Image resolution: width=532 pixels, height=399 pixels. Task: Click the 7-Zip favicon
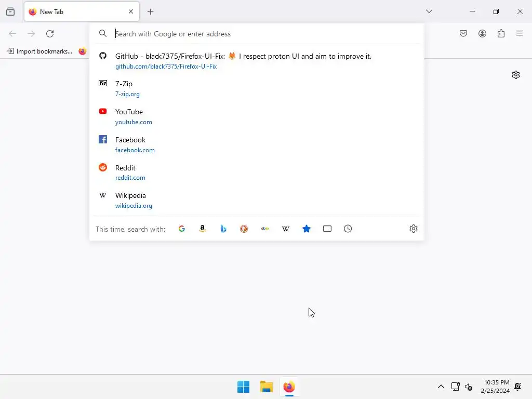(103, 83)
